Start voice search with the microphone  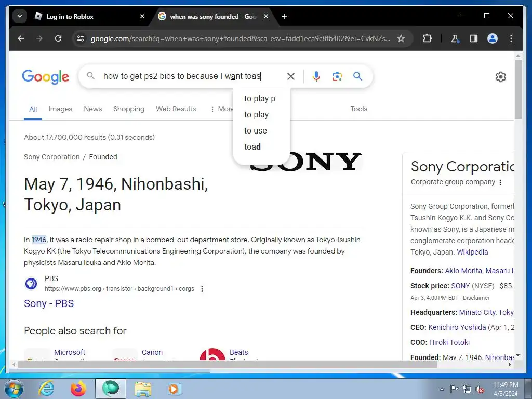316,76
